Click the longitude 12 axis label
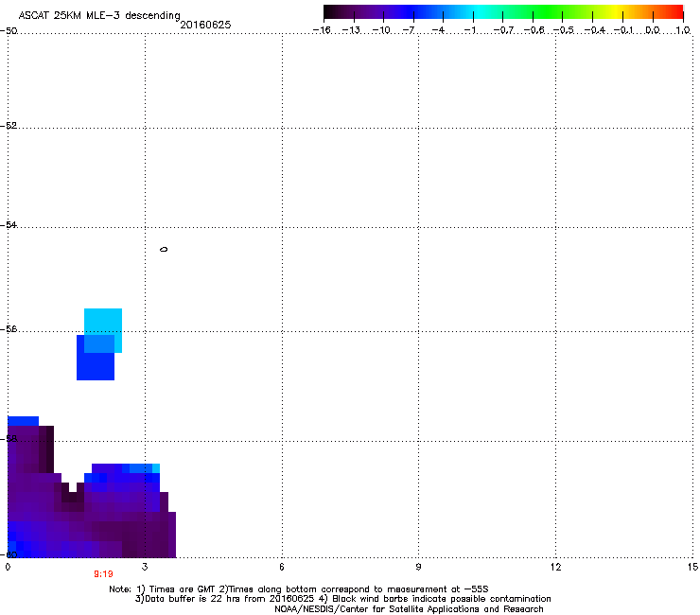 555,567
